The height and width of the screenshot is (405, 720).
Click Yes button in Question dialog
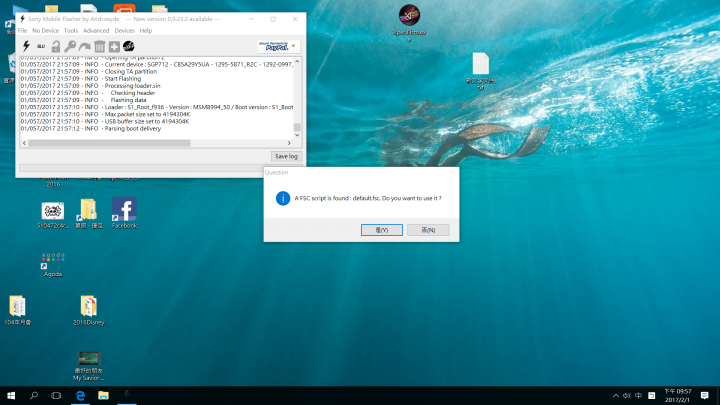[x=382, y=230]
